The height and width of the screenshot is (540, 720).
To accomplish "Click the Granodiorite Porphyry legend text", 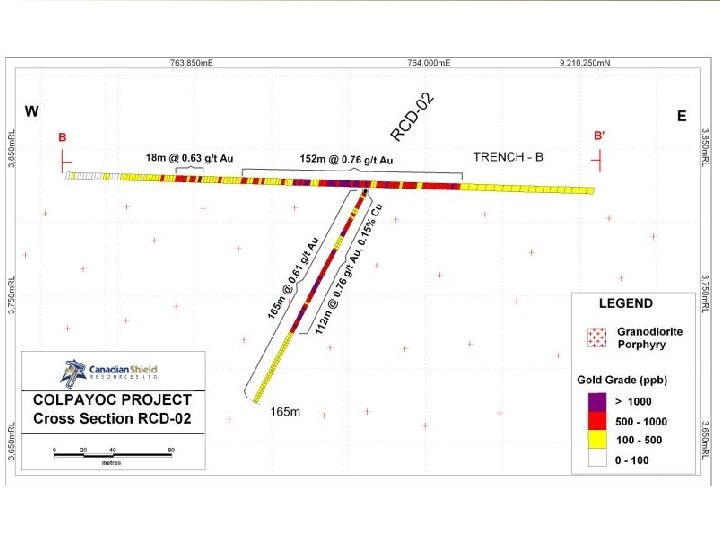I will coord(650,338).
